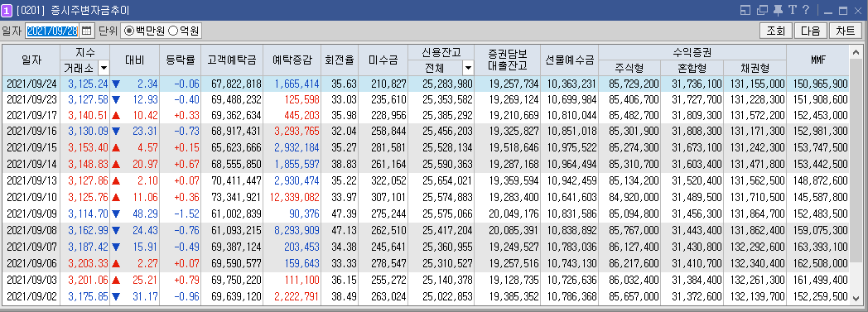
Task: Click change rate value -1.52
Action: (186, 214)
